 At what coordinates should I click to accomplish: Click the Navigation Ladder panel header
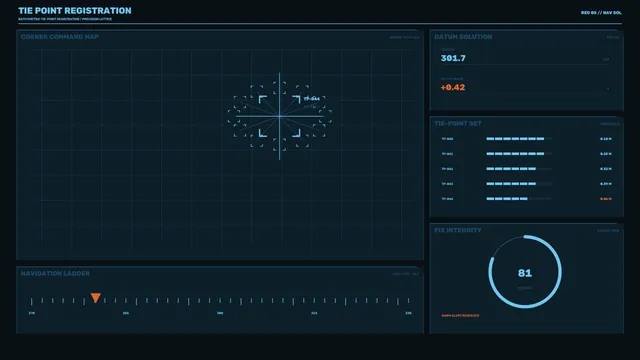point(55,273)
